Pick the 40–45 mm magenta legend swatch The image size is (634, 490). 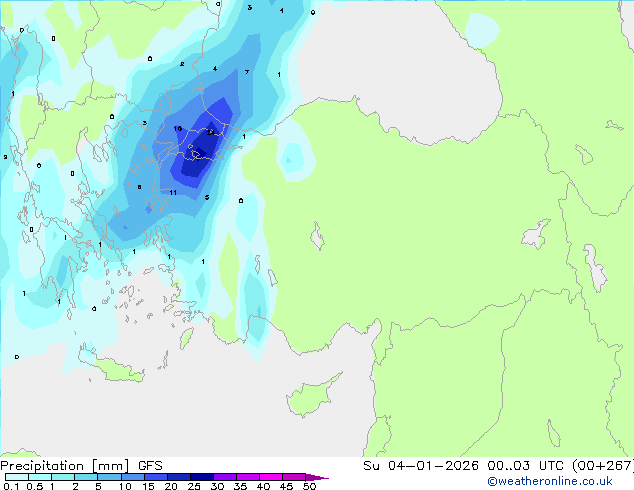(x=271, y=477)
